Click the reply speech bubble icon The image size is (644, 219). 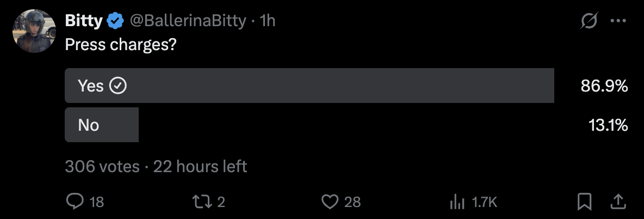[x=74, y=202]
